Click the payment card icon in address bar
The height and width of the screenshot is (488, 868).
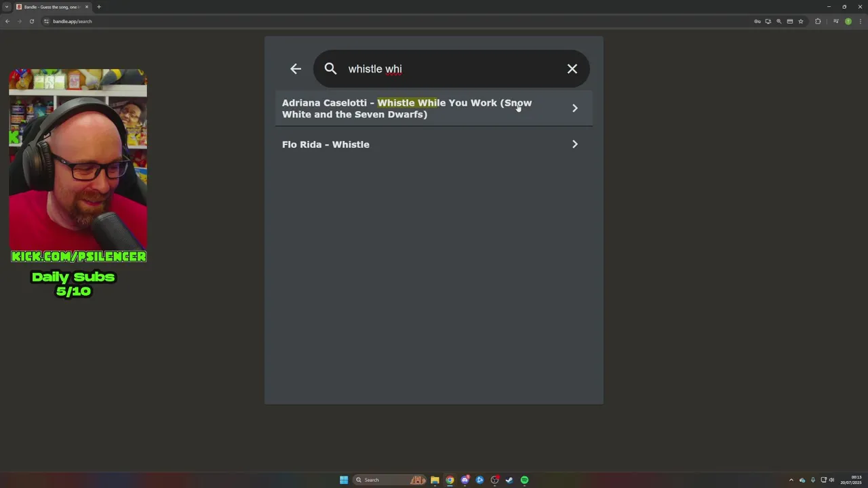click(790, 21)
